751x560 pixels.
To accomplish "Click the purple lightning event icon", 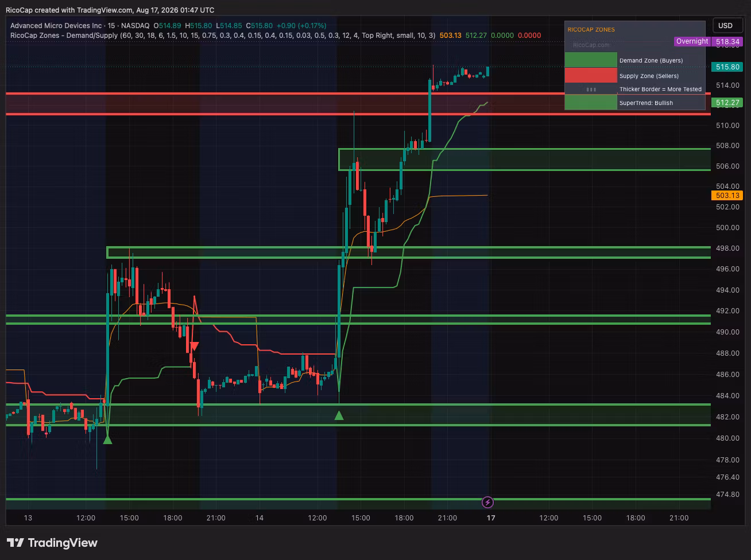I will 487,503.
